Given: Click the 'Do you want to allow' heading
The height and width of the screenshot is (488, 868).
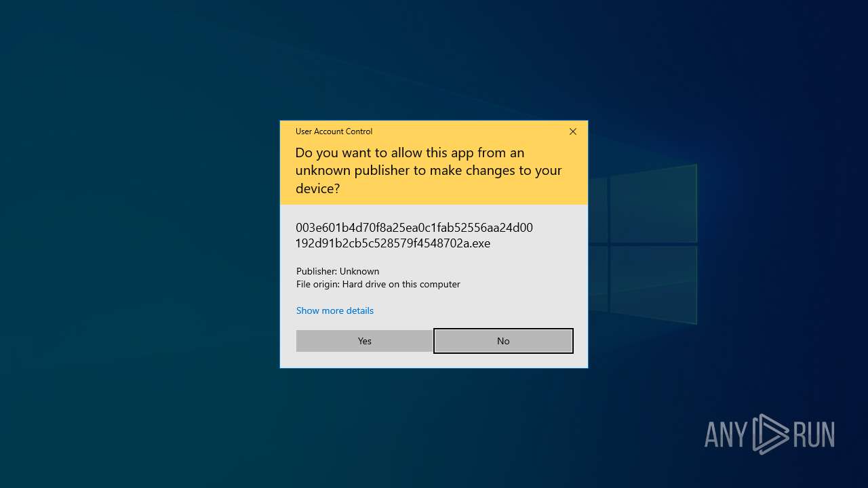Looking at the screenshot, I should (x=429, y=170).
